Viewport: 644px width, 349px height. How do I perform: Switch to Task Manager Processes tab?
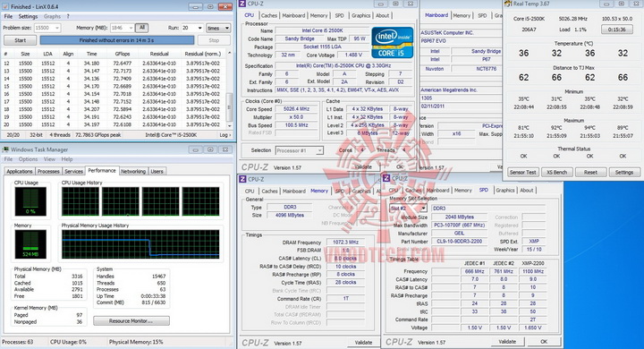tap(48, 172)
